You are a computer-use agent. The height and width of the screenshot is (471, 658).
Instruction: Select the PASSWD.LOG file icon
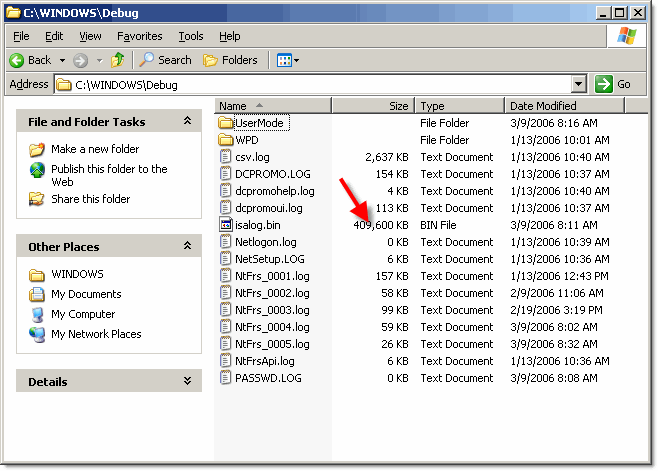click(225, 378)
